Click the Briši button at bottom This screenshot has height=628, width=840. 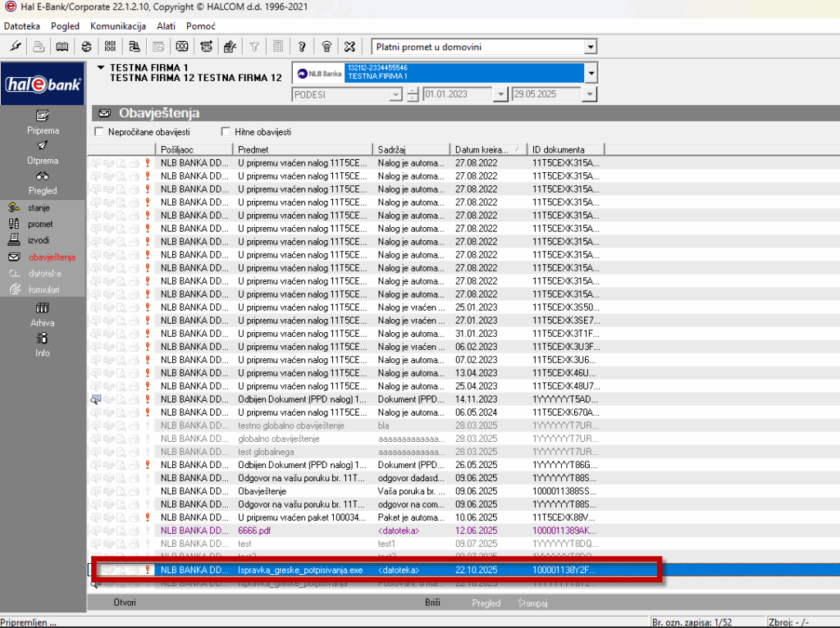(432, 603)
